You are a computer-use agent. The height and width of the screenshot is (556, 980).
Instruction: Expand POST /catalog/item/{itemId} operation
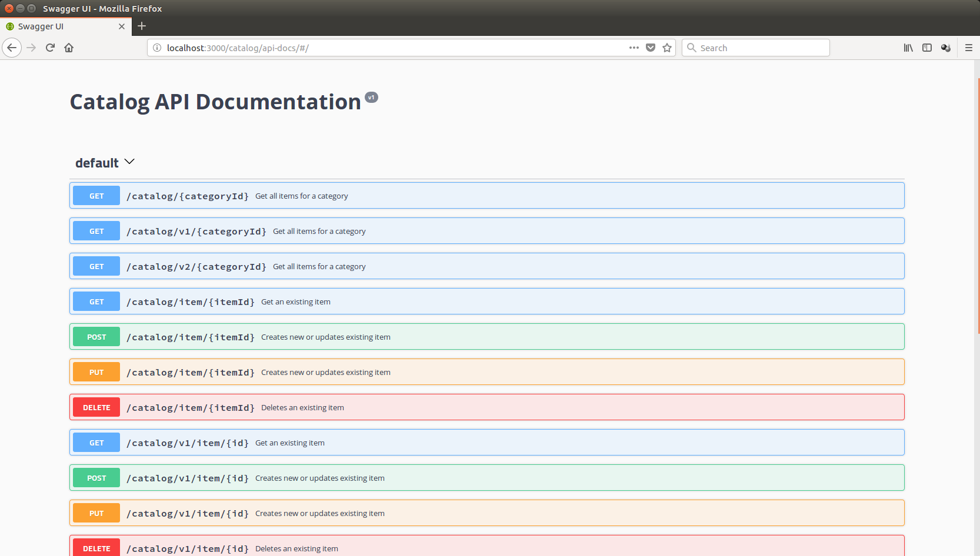(x=487, y=337)
